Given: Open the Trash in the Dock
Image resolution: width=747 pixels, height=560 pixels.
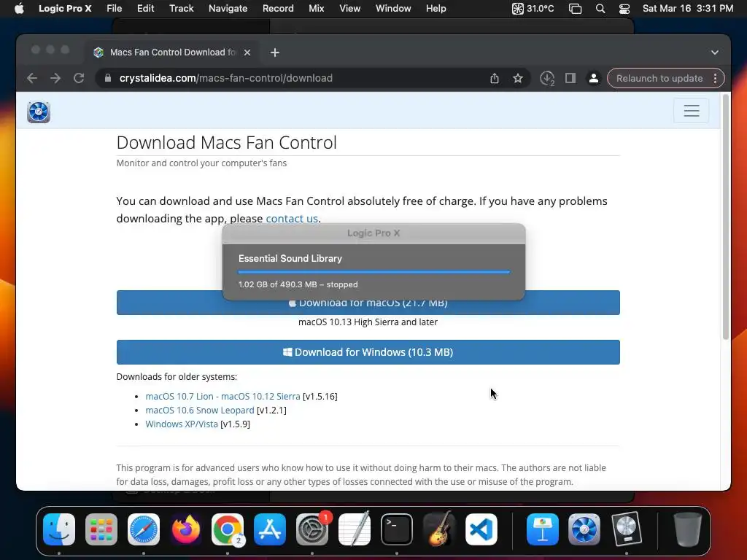Looking at the screenshot, I should click(687, 529).
